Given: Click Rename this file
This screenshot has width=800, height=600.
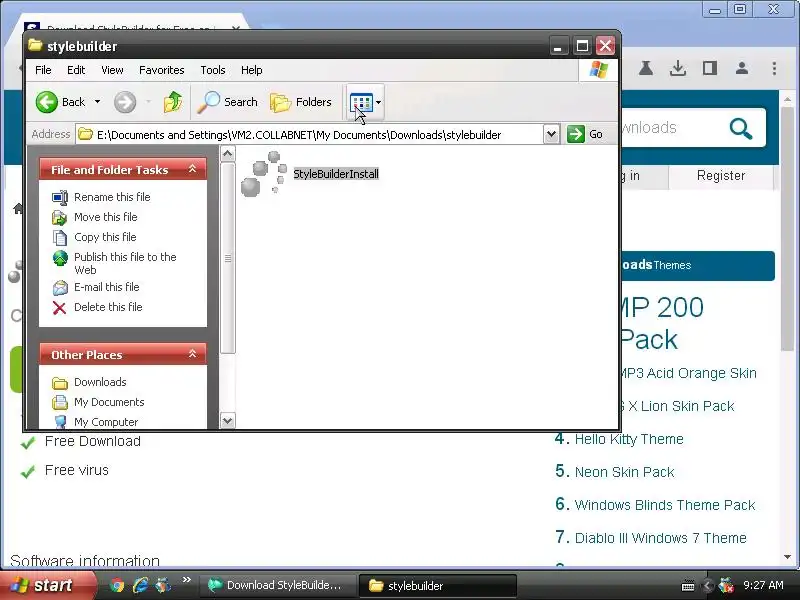Looking at the screenshot, I should (112, 197).
